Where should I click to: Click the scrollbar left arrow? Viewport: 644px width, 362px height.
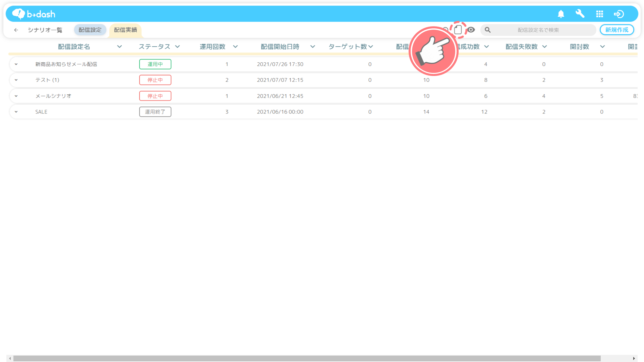10,358
